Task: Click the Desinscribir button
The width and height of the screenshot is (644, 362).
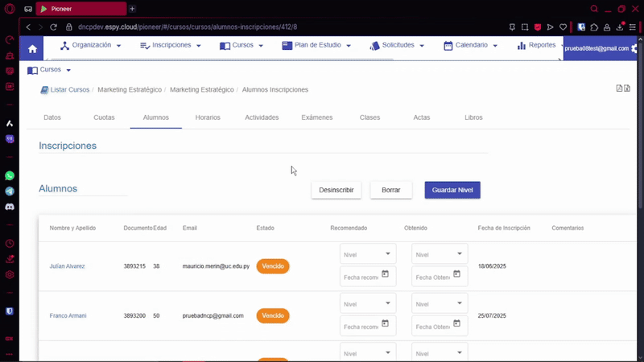Action: (336, 190)
